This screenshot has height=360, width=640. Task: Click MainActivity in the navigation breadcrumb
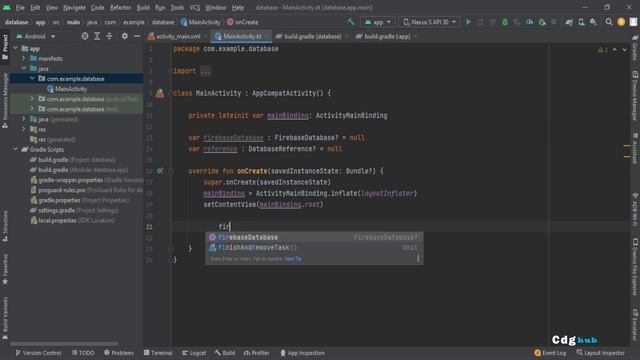(x=200, y=22)
